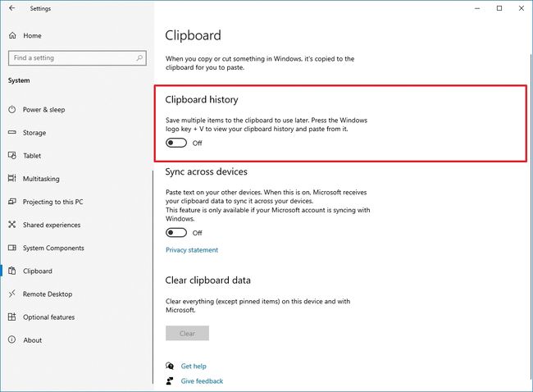Open the Get help link
Image resolution: width=533 pixels, height=392 pixels.
point(194,367)
